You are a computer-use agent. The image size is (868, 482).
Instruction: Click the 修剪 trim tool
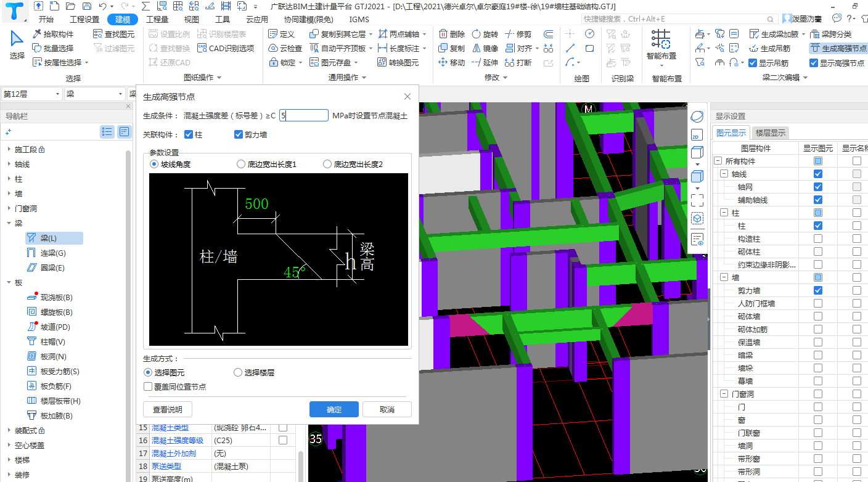tap(518, 34)
